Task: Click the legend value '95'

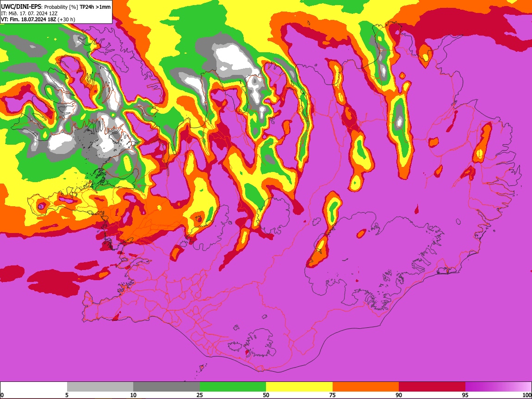Action: [465, 395]
